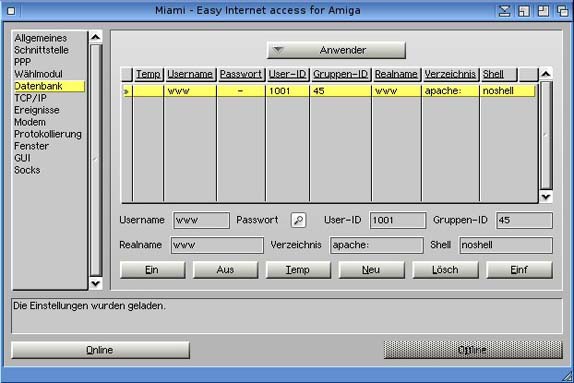This screenshot has width=574, height=383.
Task: Click the Verzeichnis input field
Action: pos(377,245)
